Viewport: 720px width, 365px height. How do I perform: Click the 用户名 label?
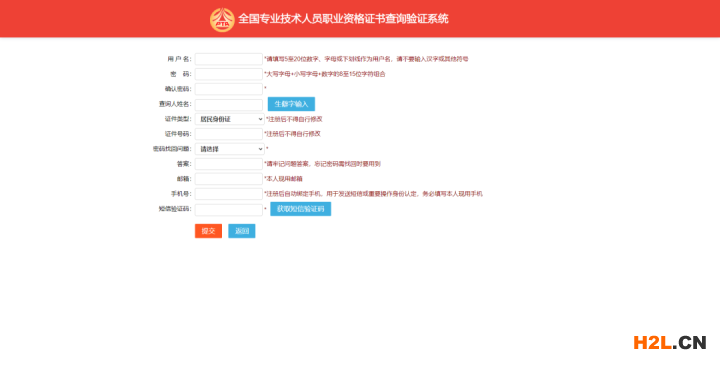179,59
